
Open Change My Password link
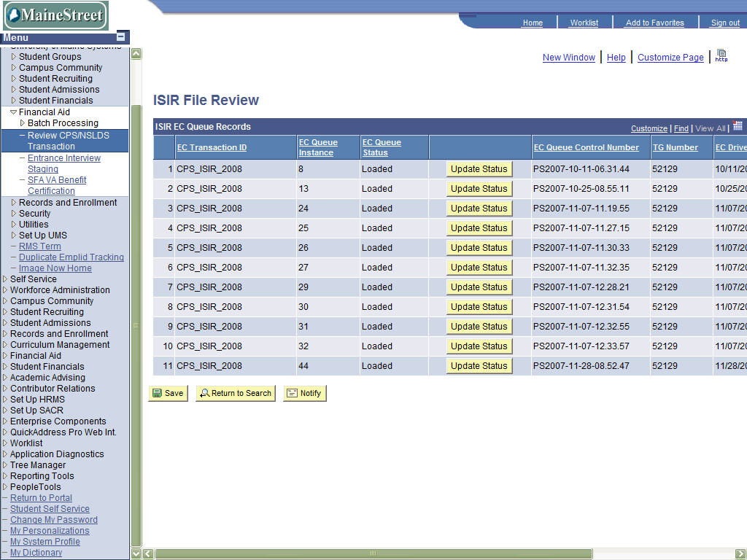(x=54, y=520)
